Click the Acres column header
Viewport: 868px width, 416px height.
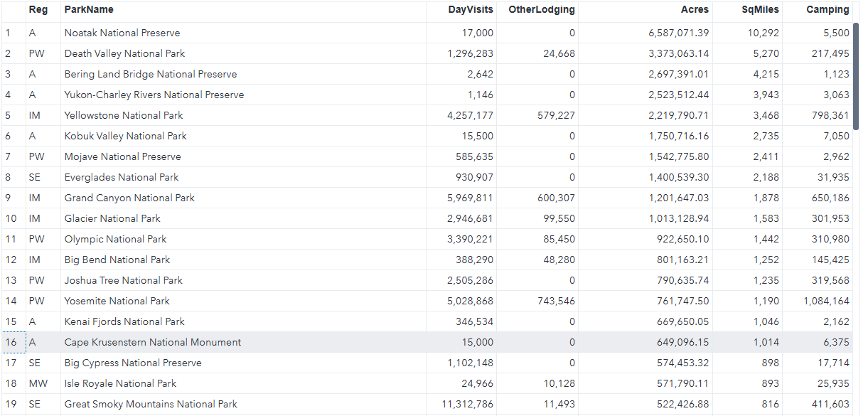695,10
